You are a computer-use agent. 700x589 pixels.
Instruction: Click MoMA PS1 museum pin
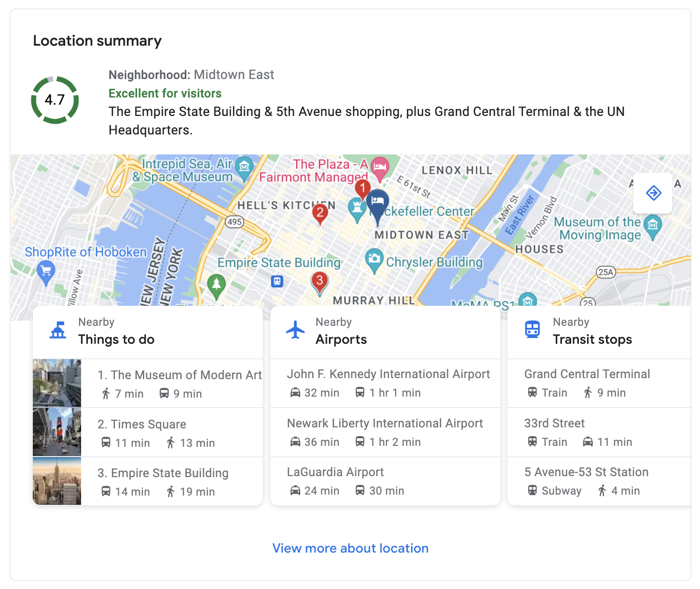pyautogui.click(x=527, y=300)
